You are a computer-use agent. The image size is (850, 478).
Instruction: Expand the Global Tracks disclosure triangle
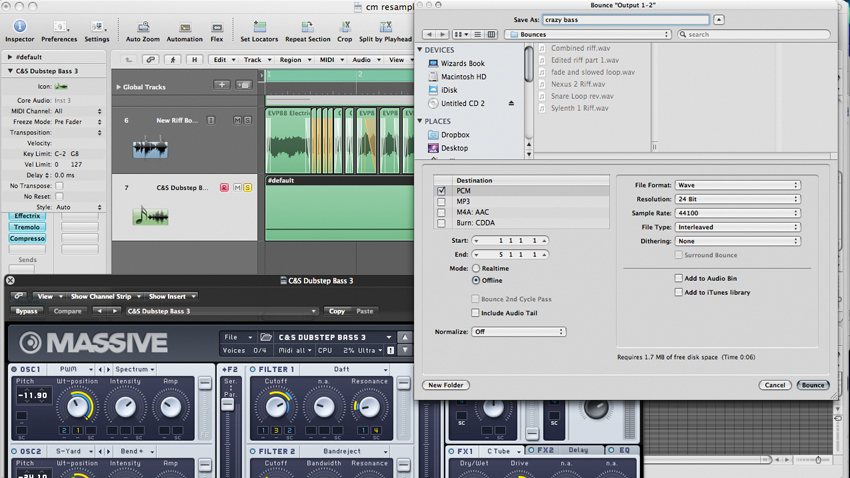[118, 87]
